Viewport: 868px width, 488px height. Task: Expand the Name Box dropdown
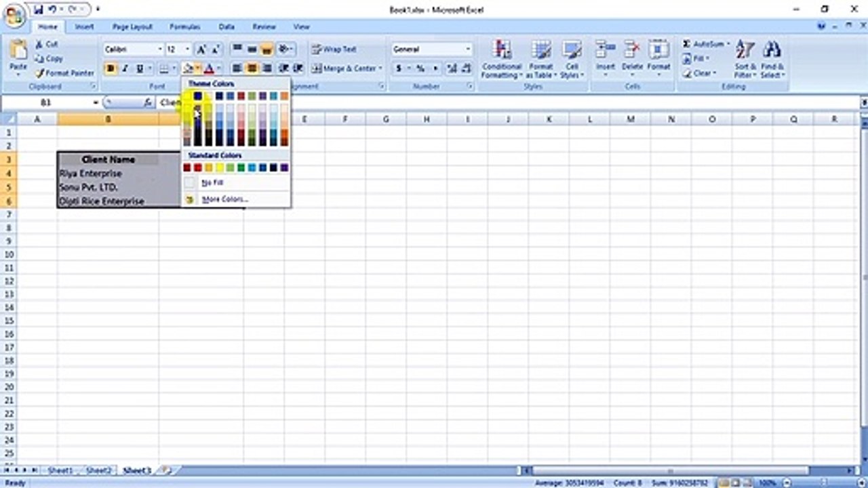[x=96, y=102]
